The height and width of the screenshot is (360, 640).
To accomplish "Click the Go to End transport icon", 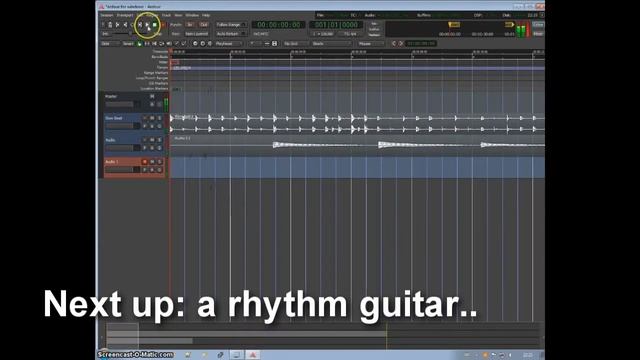I will pos(125,25).
